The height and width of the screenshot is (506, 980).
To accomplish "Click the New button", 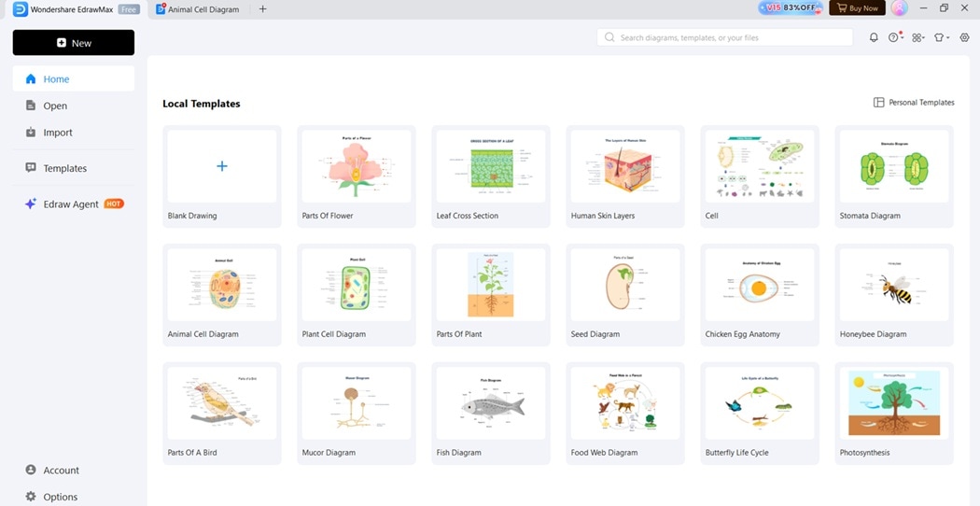I will (74, 43).
